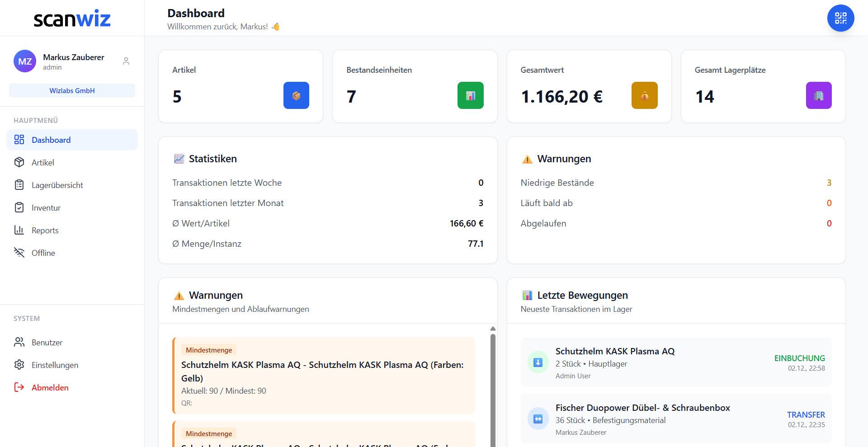Click the TRANSFER arrows icon beside Fischer Duopower
Screen dimensions: 868x447
[538, 419]
